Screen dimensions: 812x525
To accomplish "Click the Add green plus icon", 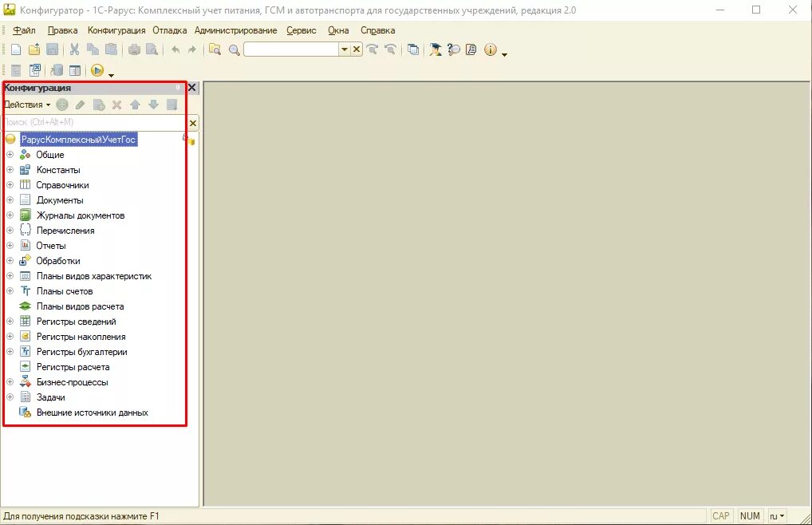I will [62, 105].
